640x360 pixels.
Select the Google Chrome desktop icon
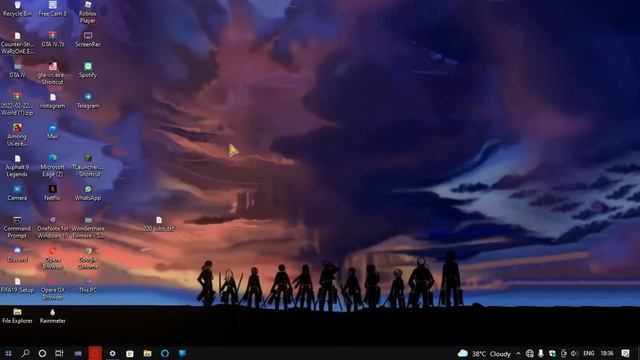pyautogui.click(x=88, y=258)
